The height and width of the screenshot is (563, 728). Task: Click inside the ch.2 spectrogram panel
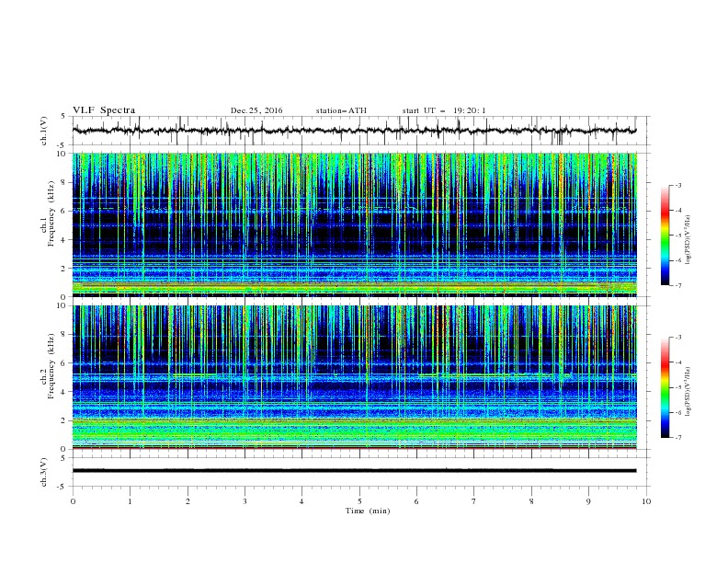[x=354, y=377]
